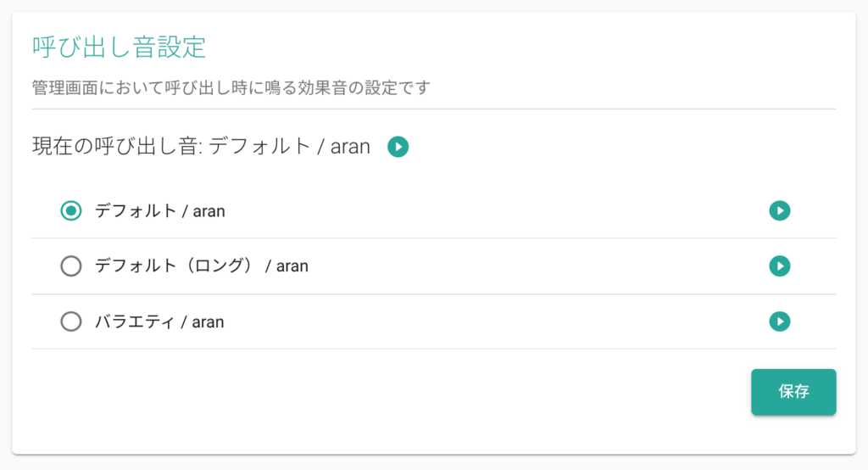868x470 pixels.
Task: Click the デフォルト（ロング） / aran label text
Action: pyautogui.click(x=202, y=266)
